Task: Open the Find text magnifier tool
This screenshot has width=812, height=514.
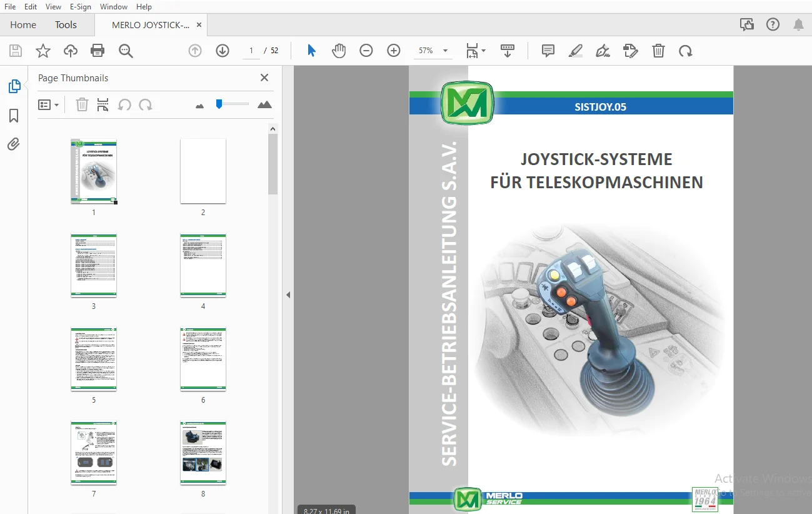Action: point(126,51)
